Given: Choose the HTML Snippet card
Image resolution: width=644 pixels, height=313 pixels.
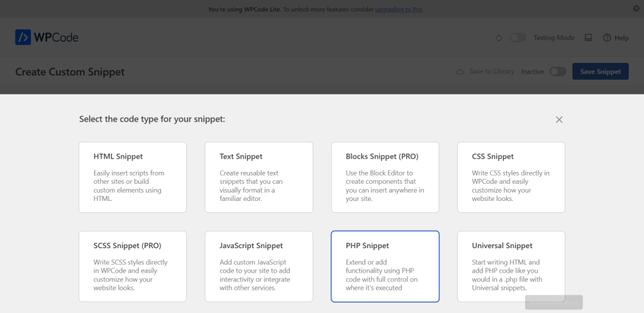Looking at the screenshot, I should [x=133, y=177].
